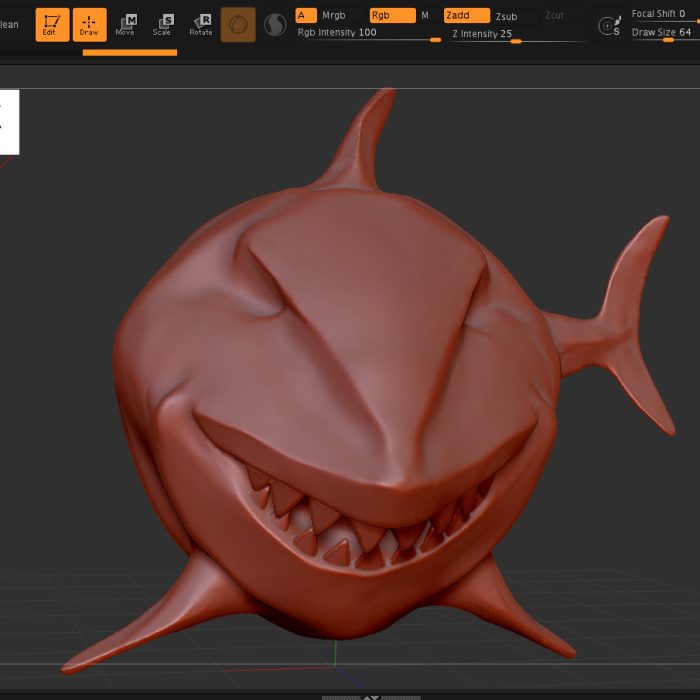
Task: Toggle the A button
Action: (x=306, y=16)
